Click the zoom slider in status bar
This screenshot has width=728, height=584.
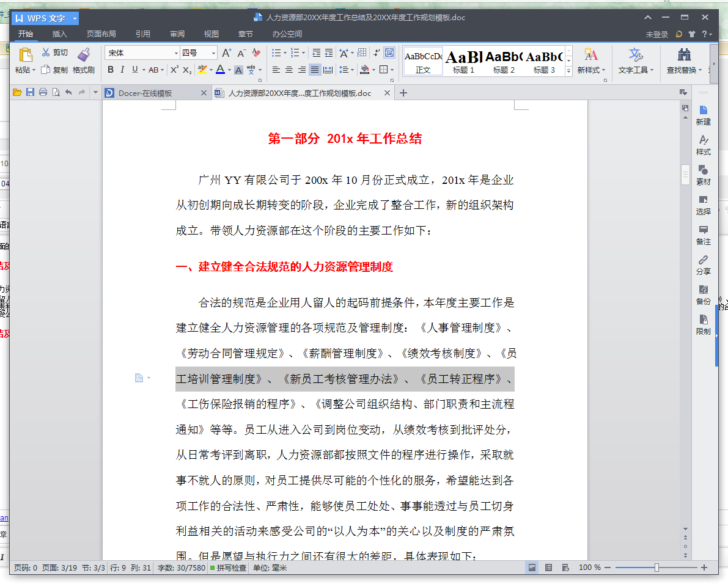pos(656,568)
